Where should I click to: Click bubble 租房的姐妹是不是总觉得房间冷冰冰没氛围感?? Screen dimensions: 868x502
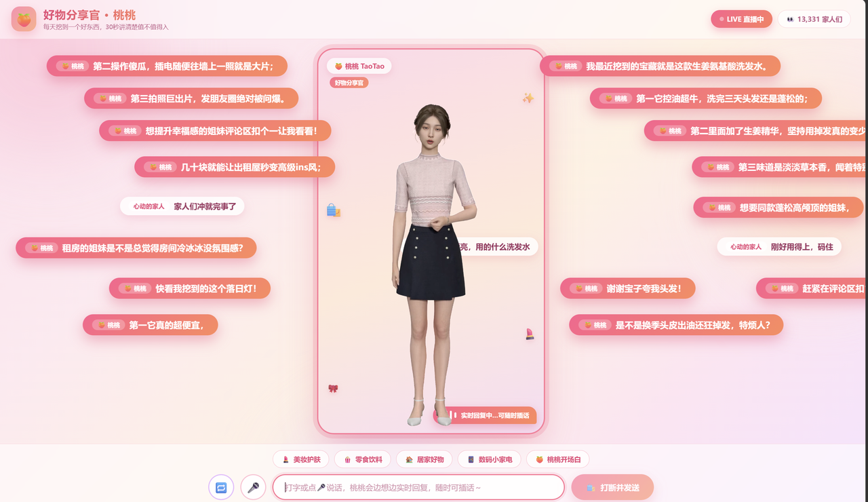coord(136,248)
